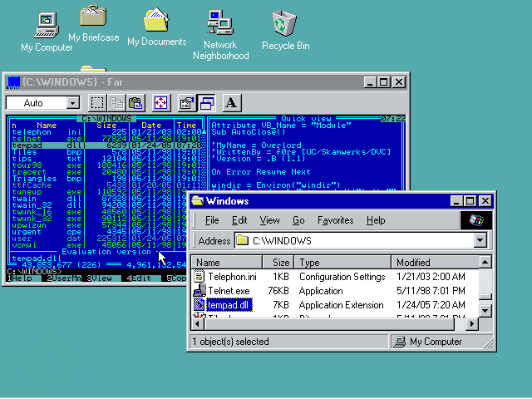Viewport: 532px width, 399px height.
Task: Click My Computer status bar icon
Action: 399,342
